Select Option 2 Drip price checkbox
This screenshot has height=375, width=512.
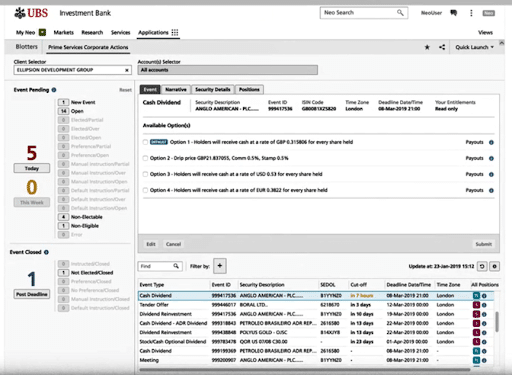145,158
